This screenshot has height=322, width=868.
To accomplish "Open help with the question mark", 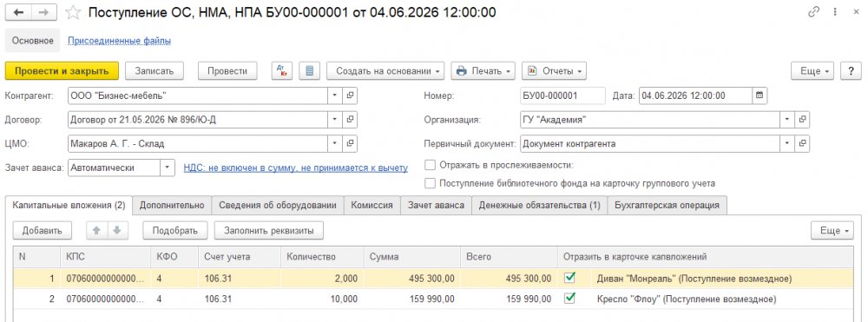I will tap(851, 71).
